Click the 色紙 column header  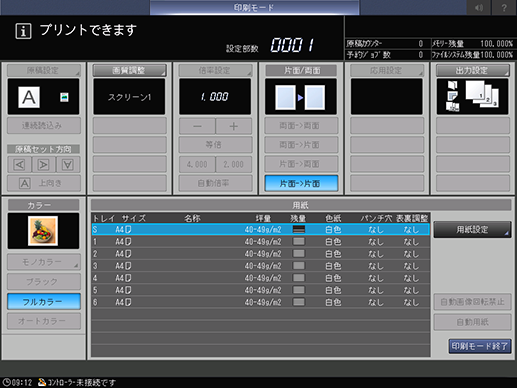333,218
